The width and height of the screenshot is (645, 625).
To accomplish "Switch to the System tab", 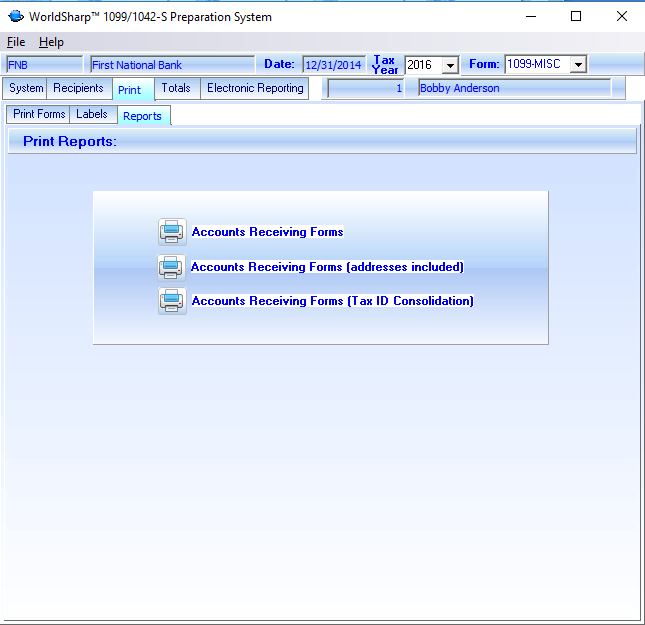I will pos(26,89).
